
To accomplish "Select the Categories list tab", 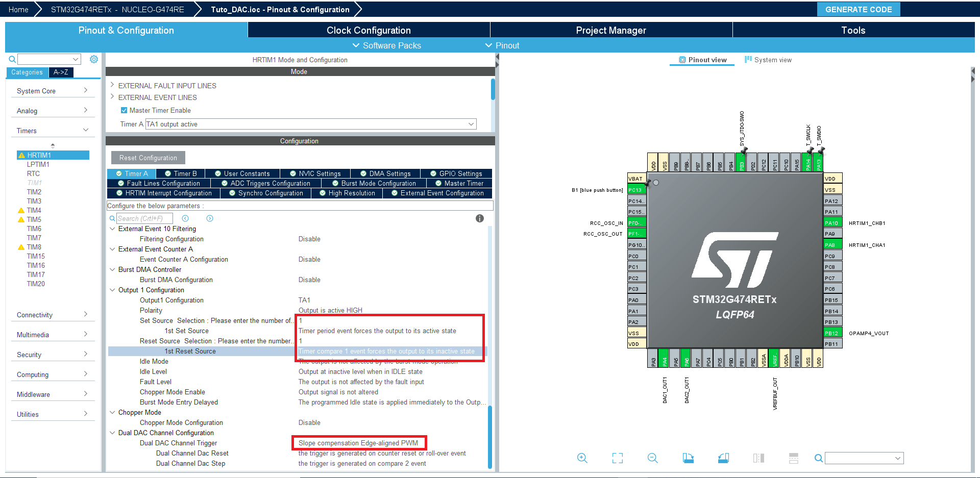I will coord(27,72).
